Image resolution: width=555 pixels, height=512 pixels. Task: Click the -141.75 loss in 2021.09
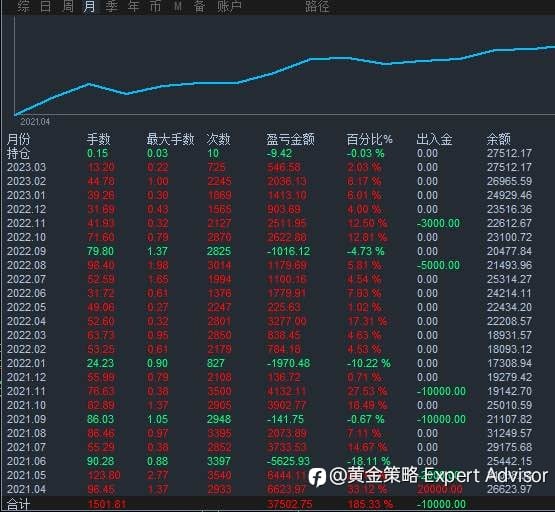click(285, 419)
